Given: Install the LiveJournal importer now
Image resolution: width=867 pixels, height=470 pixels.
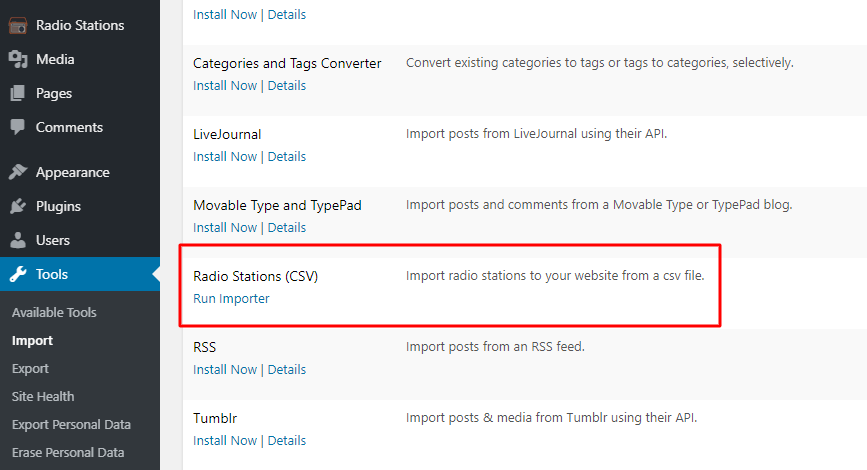Looking at the screenshot, I should click(225, 156).
